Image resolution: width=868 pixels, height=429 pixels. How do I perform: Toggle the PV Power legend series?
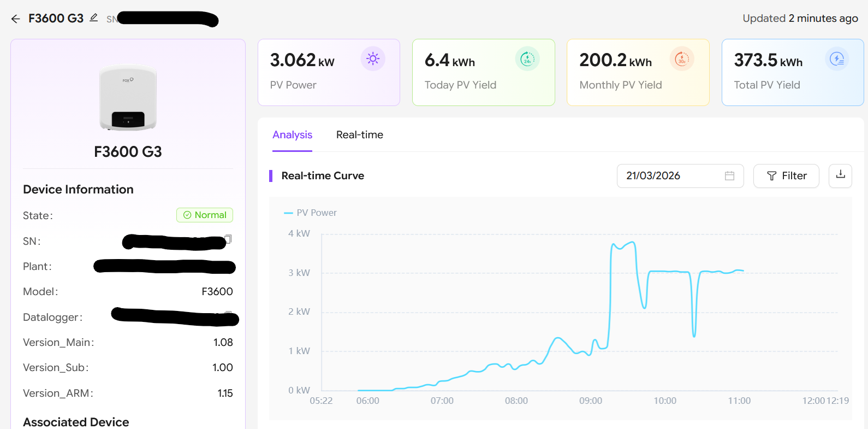(311, 213)
